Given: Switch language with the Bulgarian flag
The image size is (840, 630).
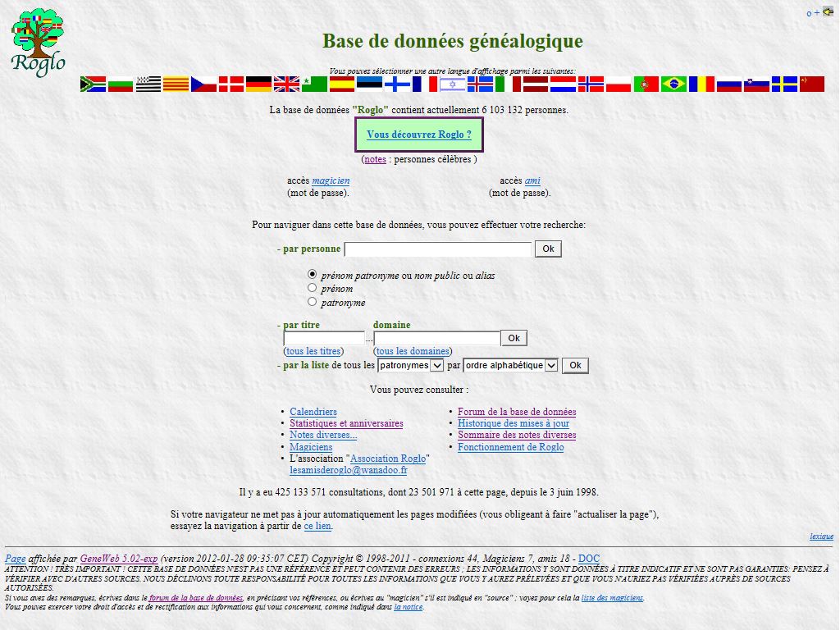Looking at the screenshot, I should tap(121, 84).
